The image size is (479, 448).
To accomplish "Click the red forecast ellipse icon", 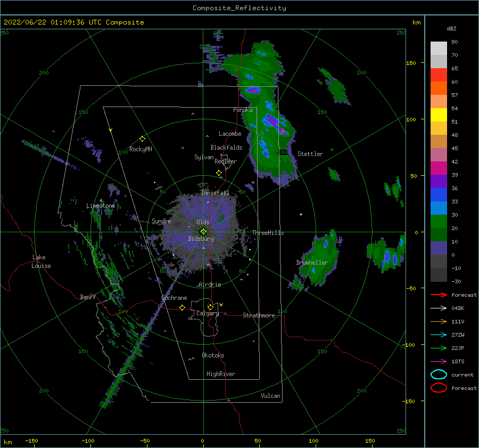I will click(439, 388).
